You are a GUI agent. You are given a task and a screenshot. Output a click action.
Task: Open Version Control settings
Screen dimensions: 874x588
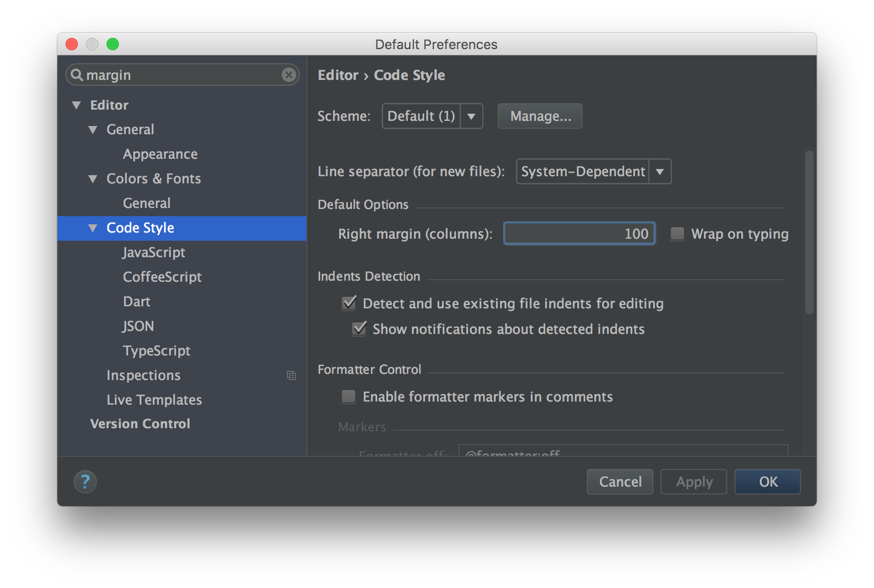(x=140, y=424)
